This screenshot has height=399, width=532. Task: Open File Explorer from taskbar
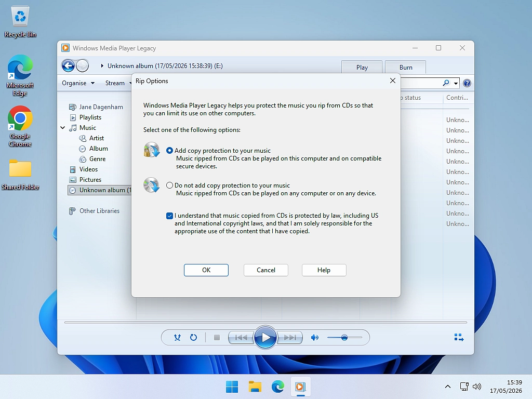click(x=255, y=387)
